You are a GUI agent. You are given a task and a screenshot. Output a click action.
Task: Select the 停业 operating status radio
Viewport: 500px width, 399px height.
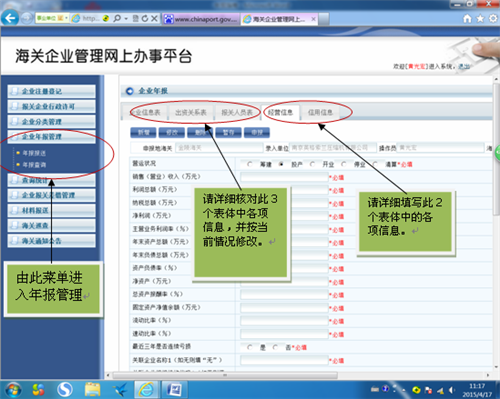344,164
